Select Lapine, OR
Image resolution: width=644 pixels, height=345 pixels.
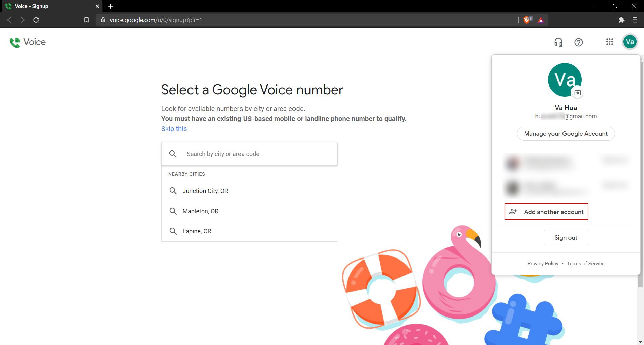[x=249, y=231]
